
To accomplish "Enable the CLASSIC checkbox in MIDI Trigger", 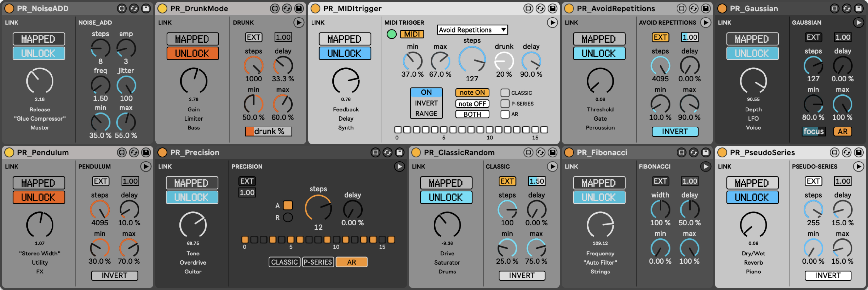I will click(504, 93).
